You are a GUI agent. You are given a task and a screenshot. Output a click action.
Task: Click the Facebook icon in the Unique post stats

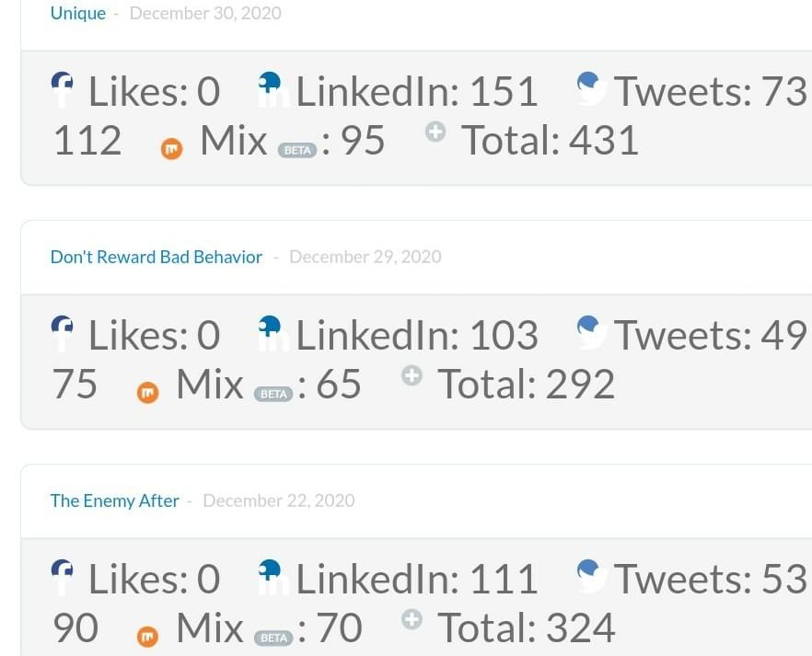[x=63, y=89]
